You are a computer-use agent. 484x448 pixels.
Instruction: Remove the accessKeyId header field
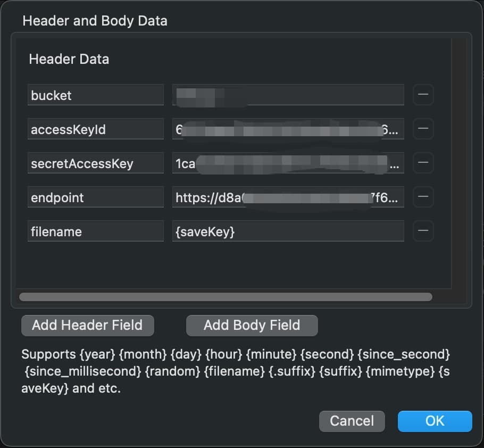coord(423,129)
